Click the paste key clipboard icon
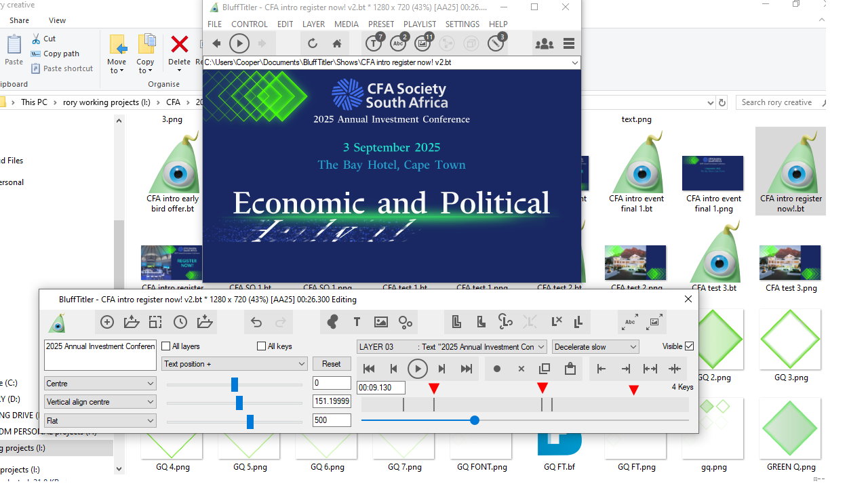 tap(570, 369)
